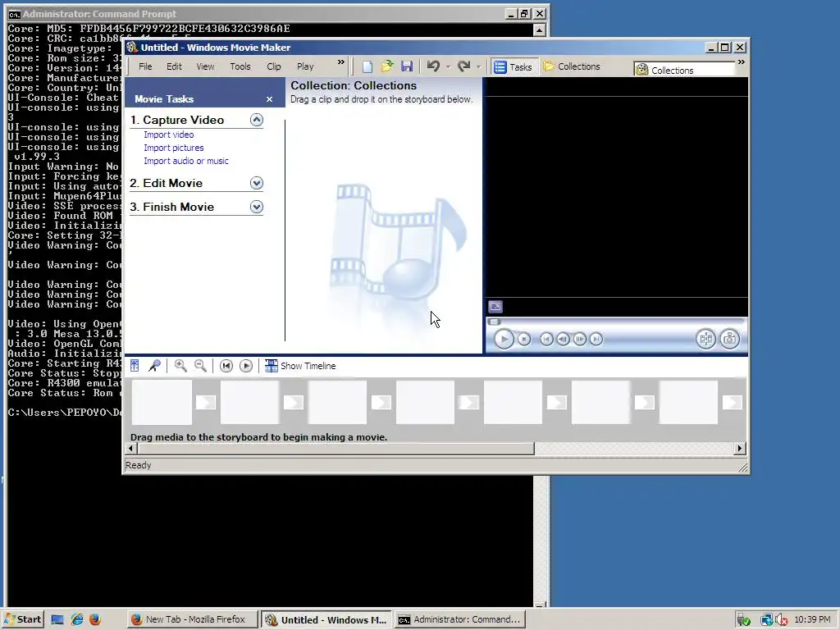Open a project using the folder icon

(x=387, y=66)
